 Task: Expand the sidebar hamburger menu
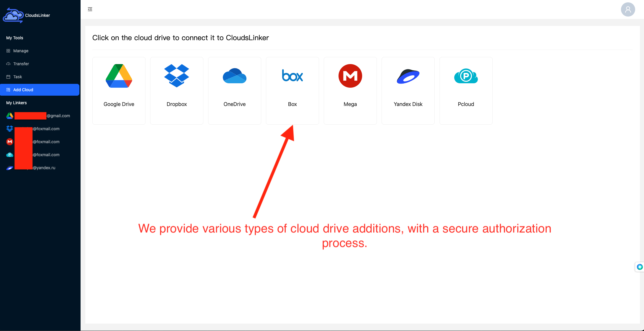point(90,9)
